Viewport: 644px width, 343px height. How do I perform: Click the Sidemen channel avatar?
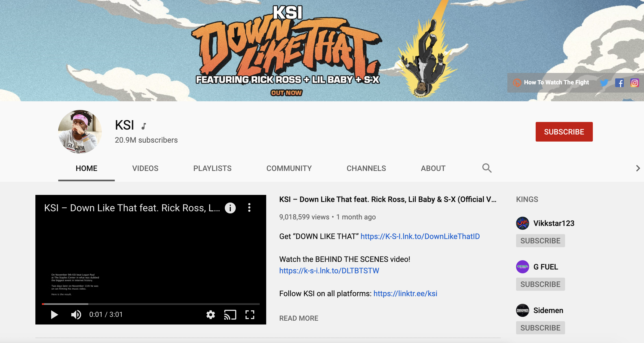tap(523, 310)
